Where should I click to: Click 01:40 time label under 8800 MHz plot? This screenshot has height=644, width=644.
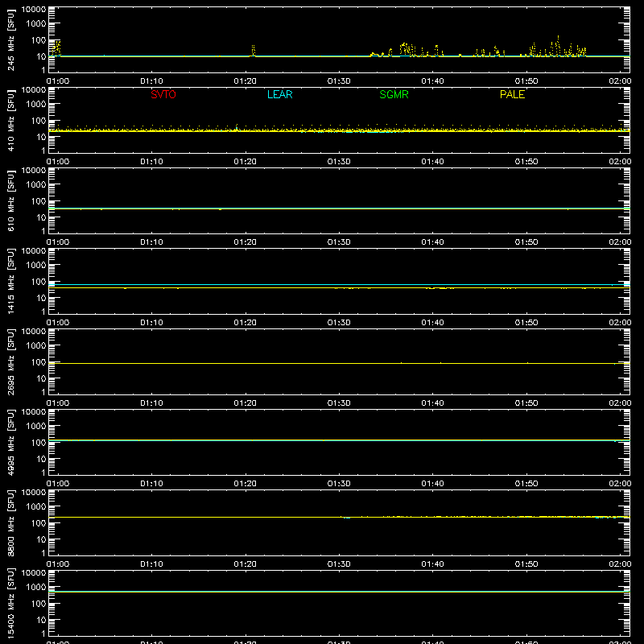click(x=432, y=564)
